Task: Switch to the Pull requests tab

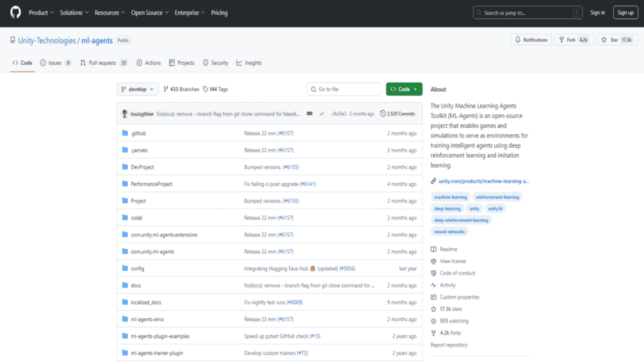Action: (104, 63)
